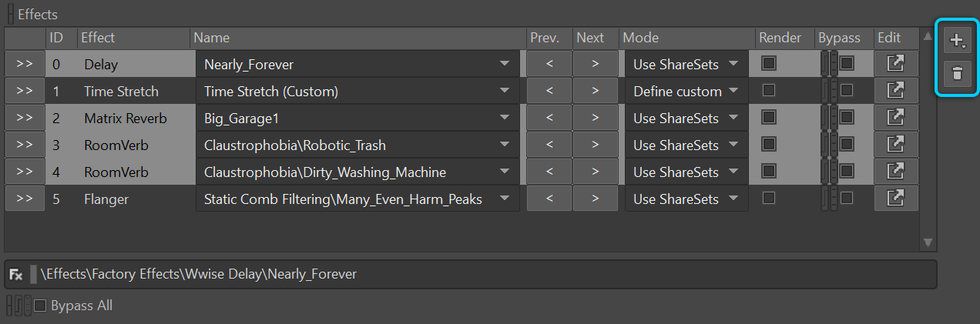Click the edit icon for Robotic_Trash RoomVerb
980x324 pixels.
tap(895, 145)
